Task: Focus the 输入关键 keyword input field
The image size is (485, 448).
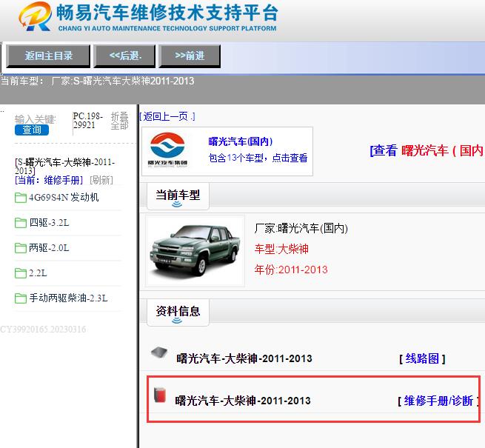Action: (x=35, y=119)
